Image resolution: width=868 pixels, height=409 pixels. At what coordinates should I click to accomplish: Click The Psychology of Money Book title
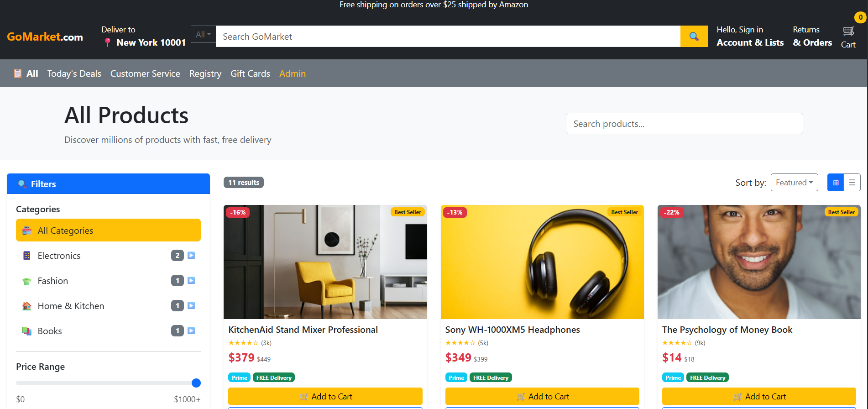tap(727, 330)
